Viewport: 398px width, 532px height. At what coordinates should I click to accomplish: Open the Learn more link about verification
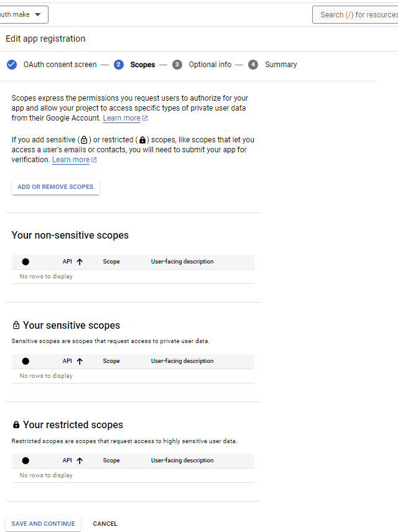point(71,160)
